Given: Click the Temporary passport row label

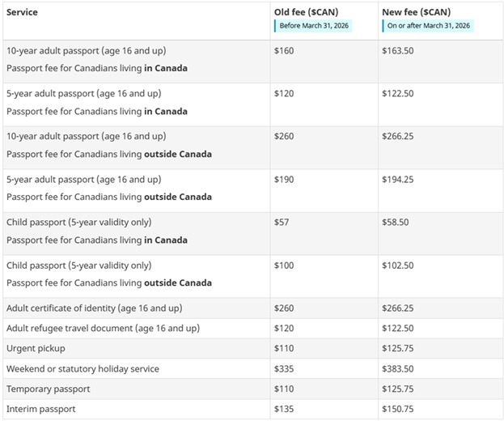Looking at the screenshot, I should click(48, 389).
